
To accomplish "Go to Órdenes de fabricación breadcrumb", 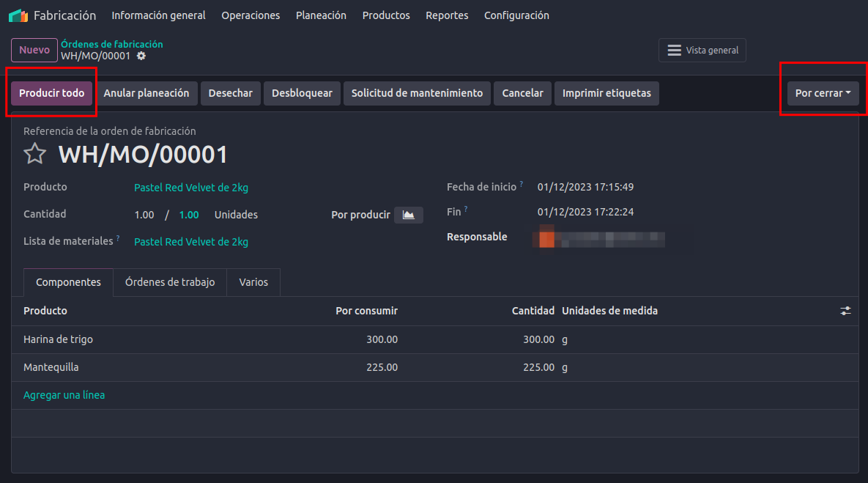I will [x=112, y=44].
